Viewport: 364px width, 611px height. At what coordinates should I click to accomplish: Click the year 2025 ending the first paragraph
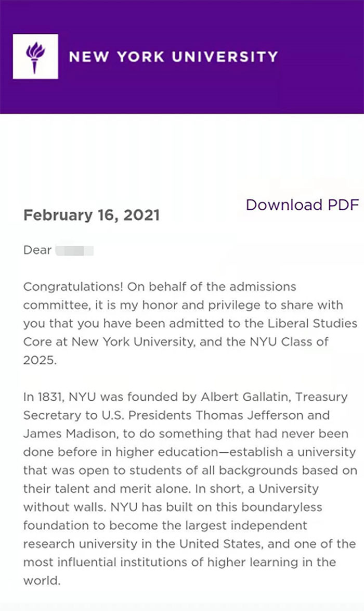coord(40,360)
